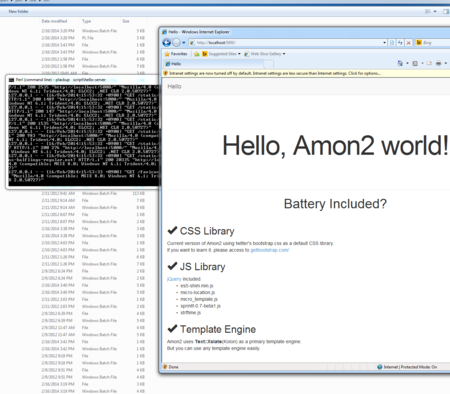
Task: Click New folder in Explorer toolbar
Action: pos(18,11)
